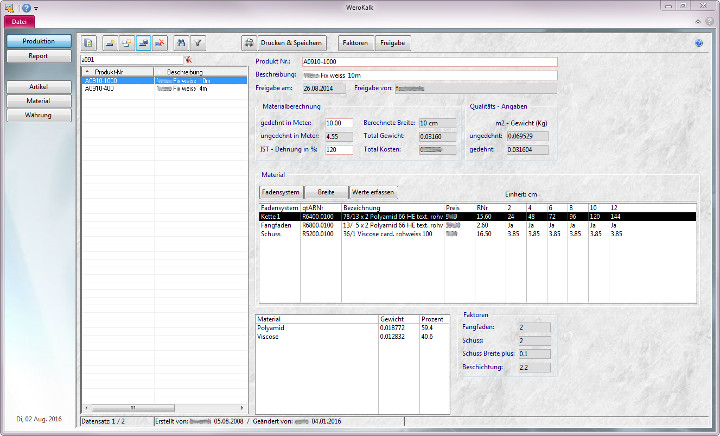Switch to the Report section

39,57
